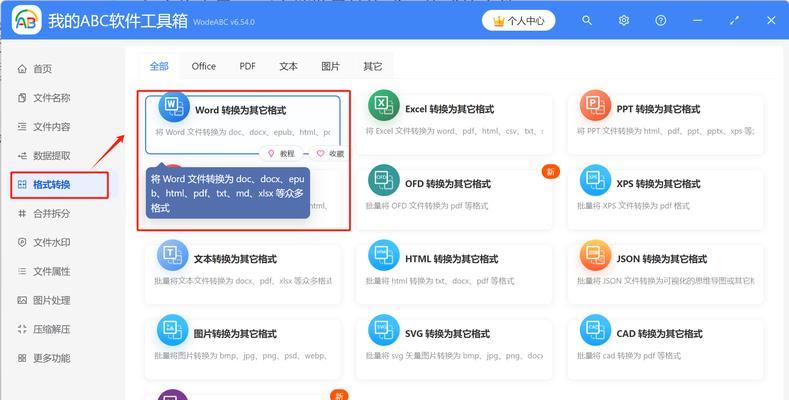The width and height of the screenshot is (789, 400).
Task: Open JSON 转换为其它格式 title
Action: (662, 259)
